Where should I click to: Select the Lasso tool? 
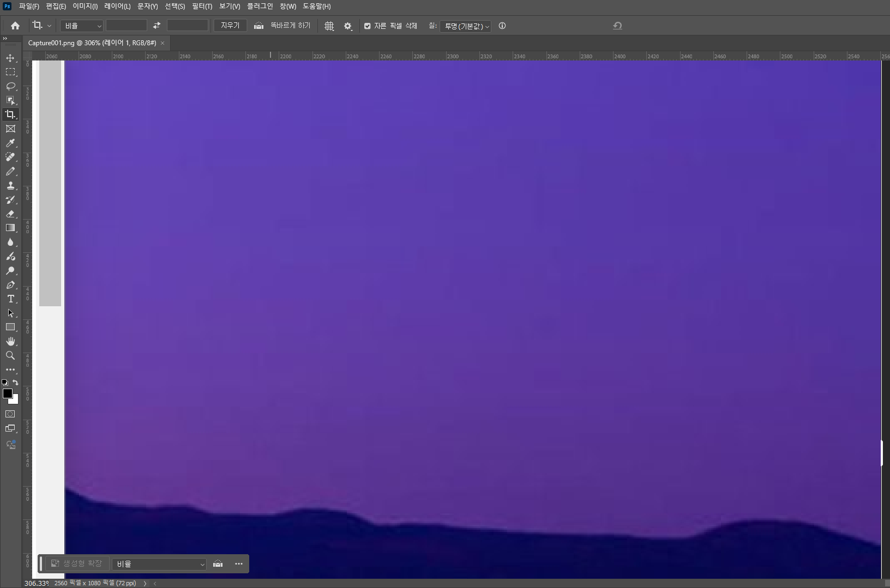pyautogui.click(x=10, y=86)
